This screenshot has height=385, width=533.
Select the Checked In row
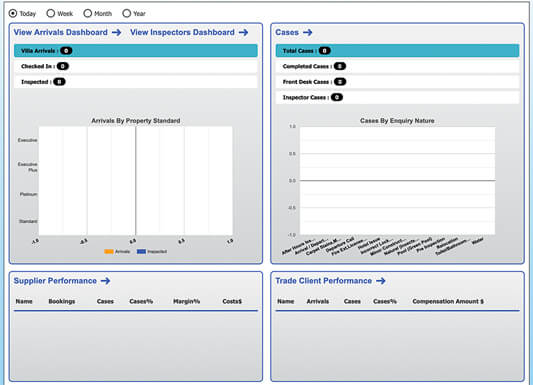136,66
